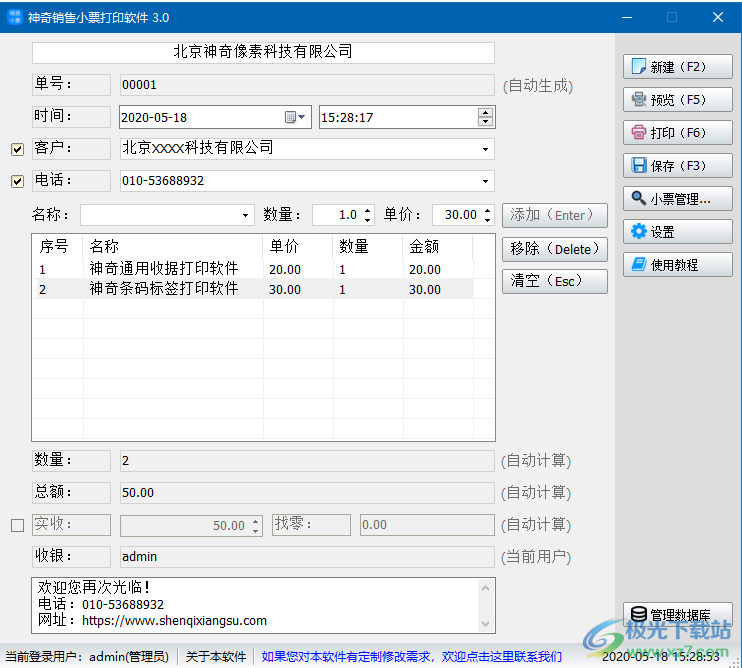742x668 pixels.
Task: Click the blue custom modification contact link
Action: (x=412, y=657)
